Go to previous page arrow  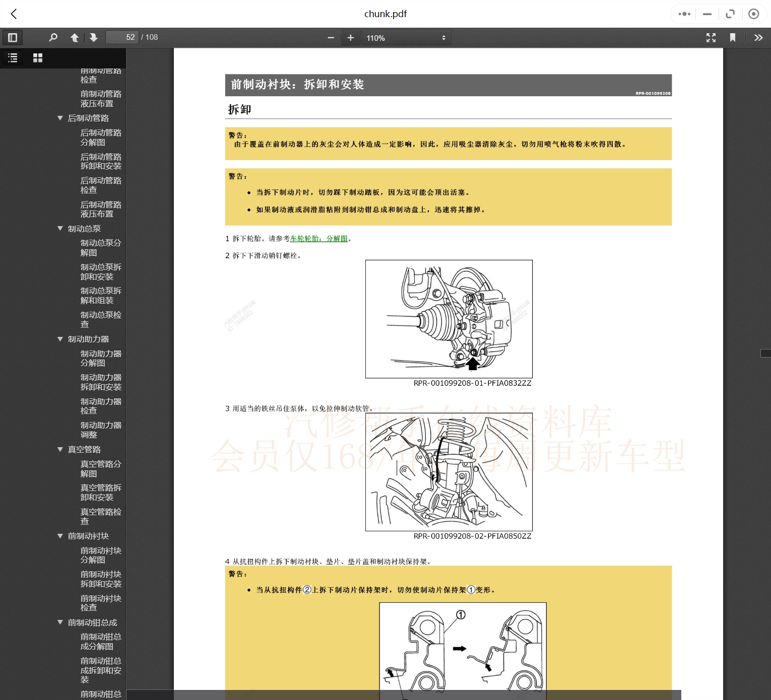(75, 37)
